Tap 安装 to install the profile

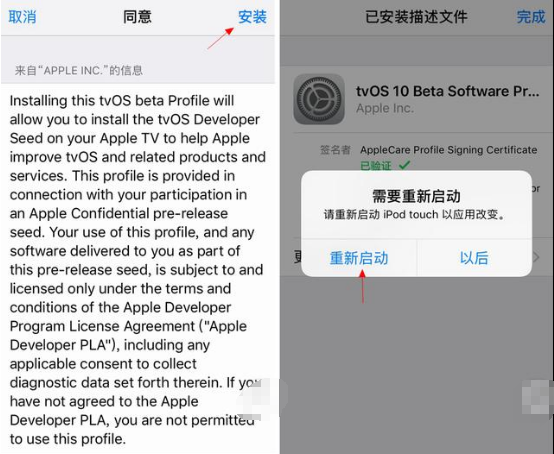tap(252, 17)
